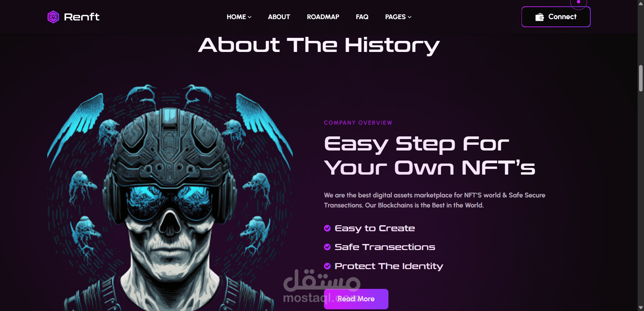Open the ABOUT menu item
The image size is (644, 311).
(279, 17)
